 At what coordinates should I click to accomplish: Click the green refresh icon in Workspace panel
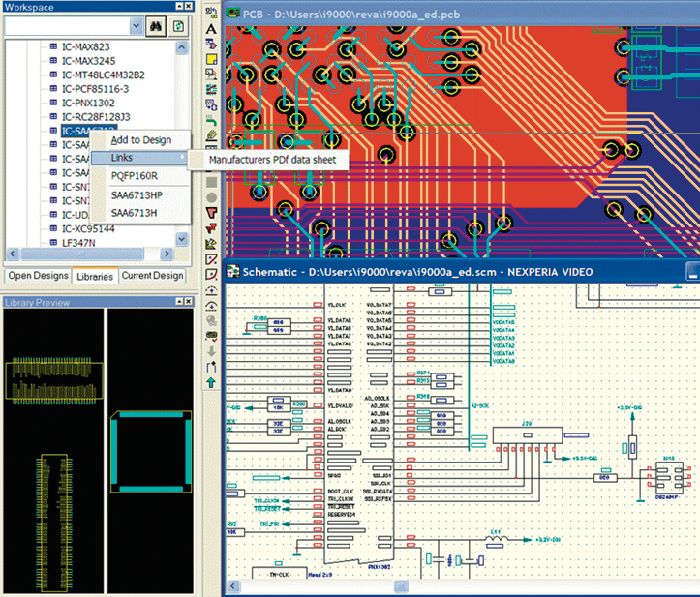click(x=178, y=26)
